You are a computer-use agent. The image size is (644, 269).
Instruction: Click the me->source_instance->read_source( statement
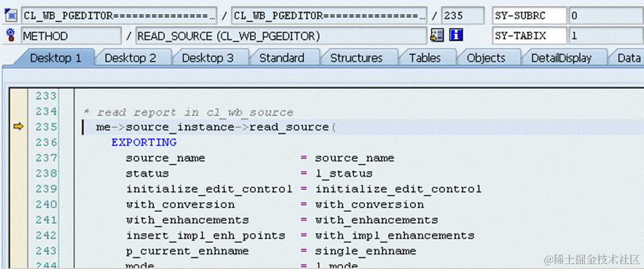pyautogui.click(x=216, y=127)
